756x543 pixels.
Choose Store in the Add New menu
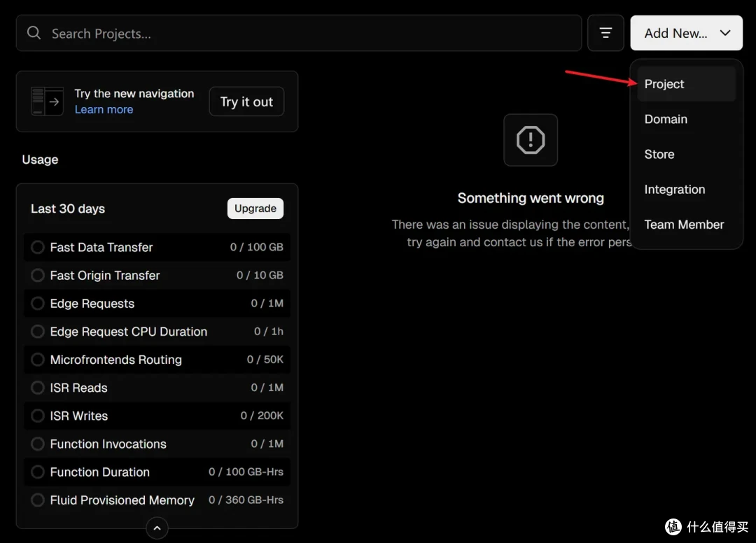pos(686,154)
